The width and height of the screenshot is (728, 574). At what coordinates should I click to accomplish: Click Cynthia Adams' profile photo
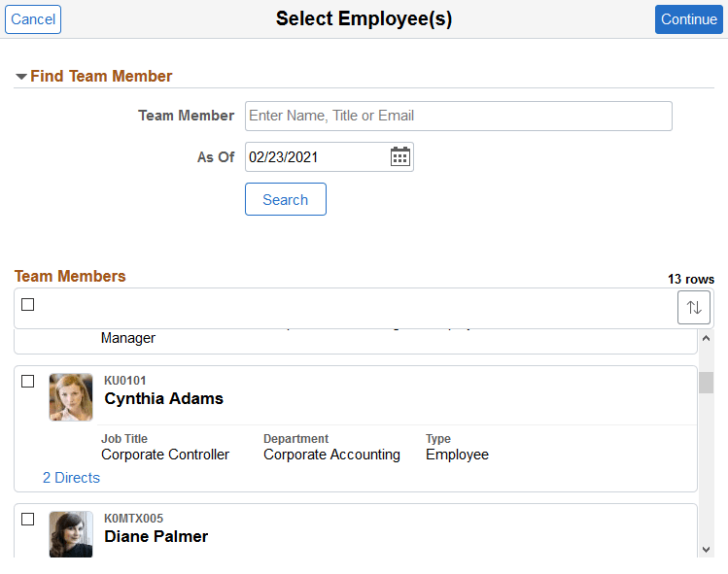tap(71, 397)
